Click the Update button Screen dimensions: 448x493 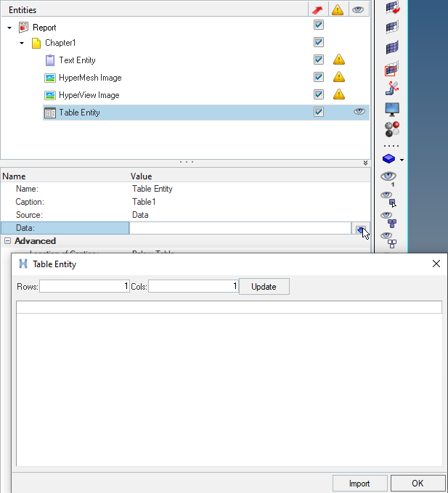[x=264, y=286]
